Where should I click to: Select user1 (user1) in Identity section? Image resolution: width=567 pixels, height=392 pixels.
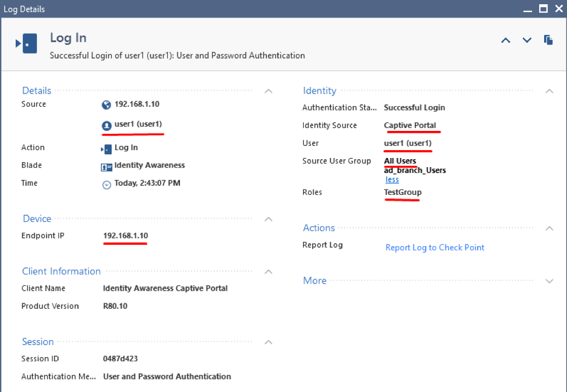click(x=408, y=143)
